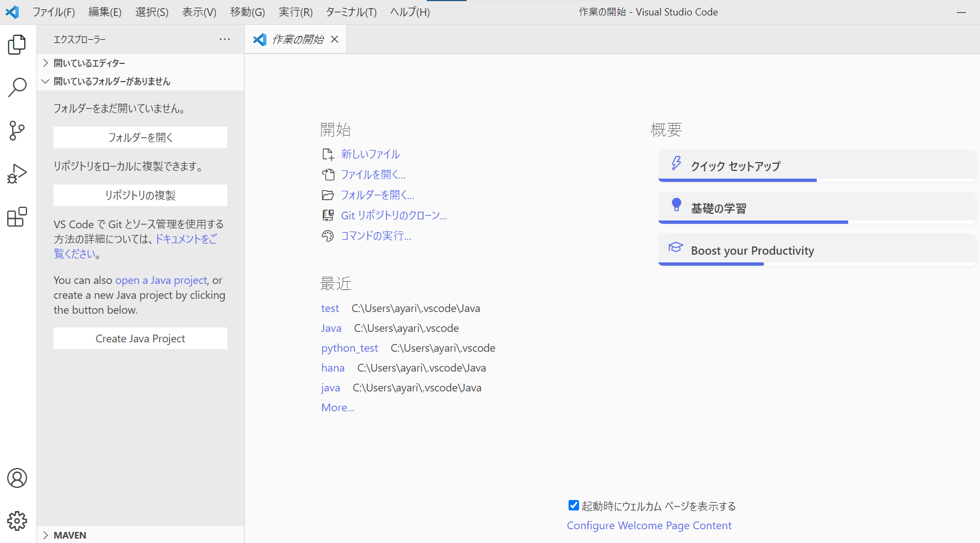Click the open folder icon beside フォルダーを開く
Image resolution: width=980 pixels, height=543 pixels.
[x=328, y=195]
